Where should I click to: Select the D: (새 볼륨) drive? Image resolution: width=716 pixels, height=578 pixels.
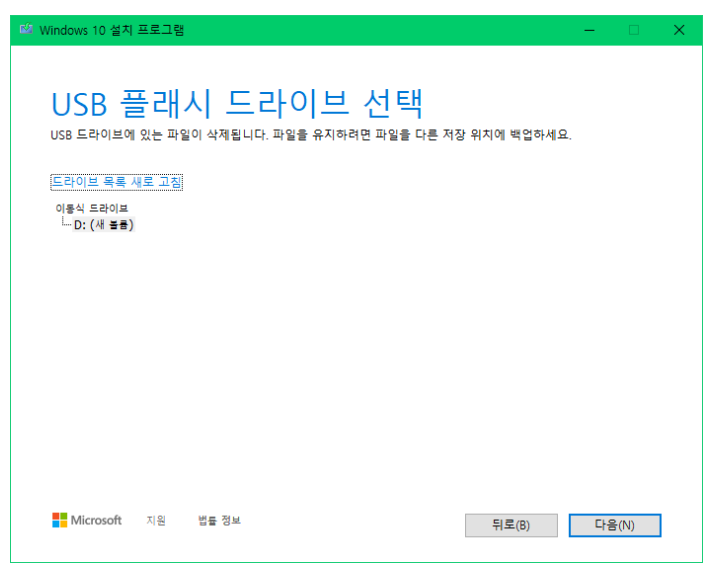(x=104, y=225)
